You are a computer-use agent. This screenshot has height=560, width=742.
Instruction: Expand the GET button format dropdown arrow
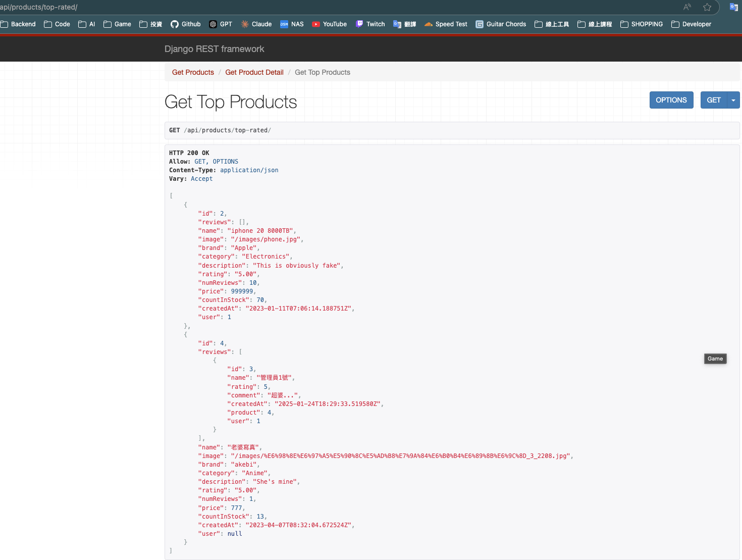coord(733,100)
